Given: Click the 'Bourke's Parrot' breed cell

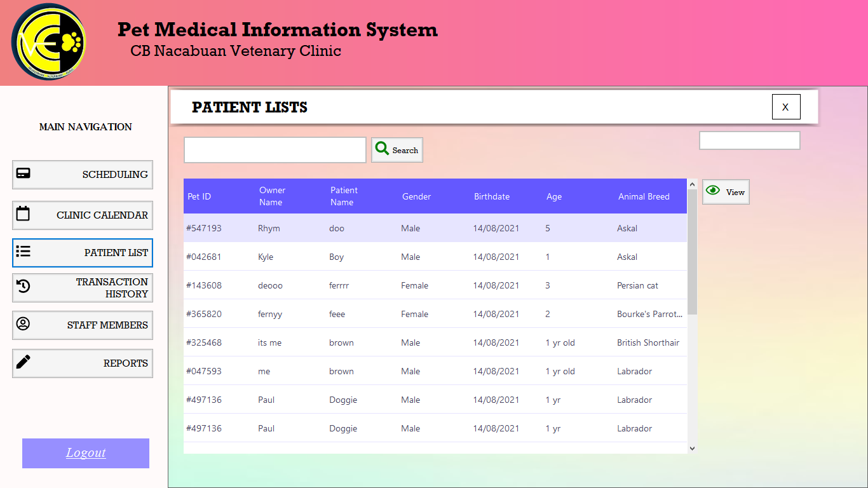Looking at the screenshot, I should pyautogui.click(x=650, y=314).
